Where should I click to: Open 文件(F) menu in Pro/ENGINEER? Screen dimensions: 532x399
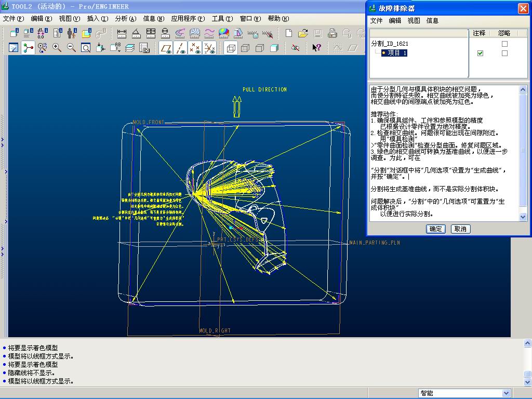tap(14, 19)
